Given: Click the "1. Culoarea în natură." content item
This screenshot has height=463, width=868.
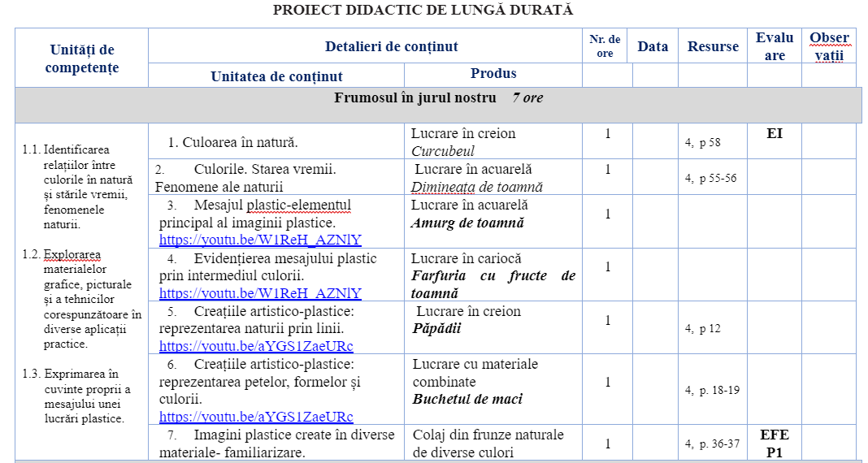Looking at the screenshot, I should point(232,143).
